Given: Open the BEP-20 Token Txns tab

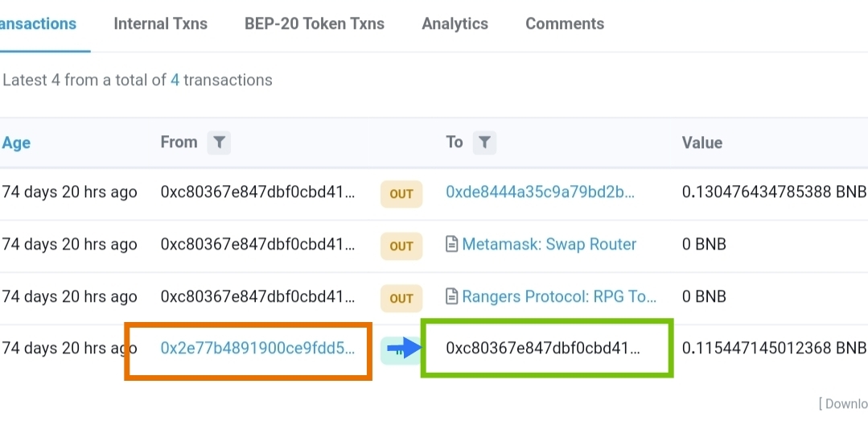Looking at the screenshot, I should pyautogui.click(x=315, y=24).
